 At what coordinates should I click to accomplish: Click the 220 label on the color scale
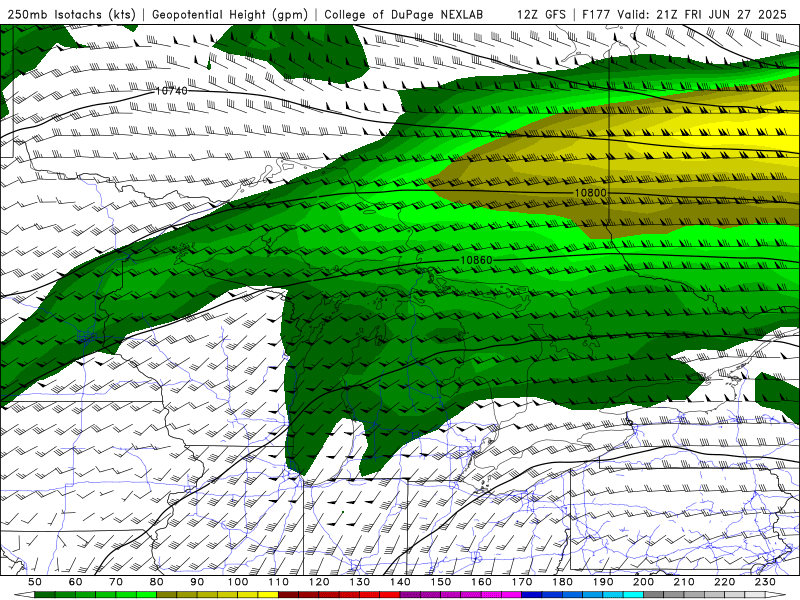(x=724, y=582)
